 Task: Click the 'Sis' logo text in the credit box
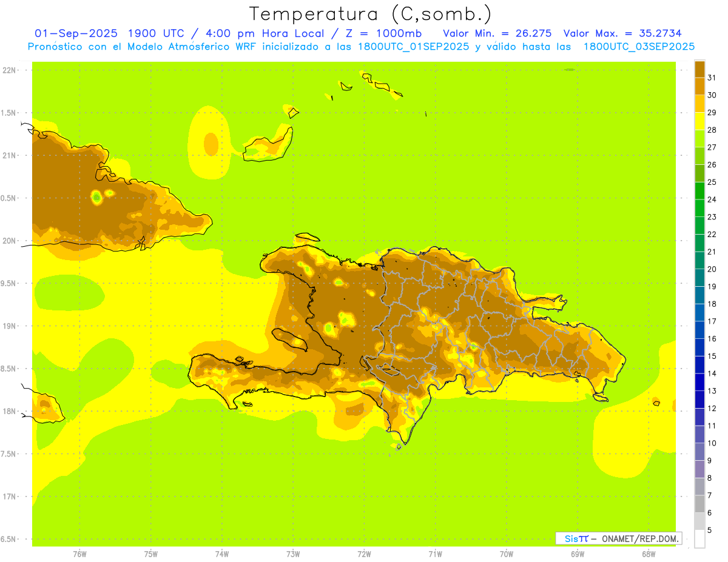[570, 538]
